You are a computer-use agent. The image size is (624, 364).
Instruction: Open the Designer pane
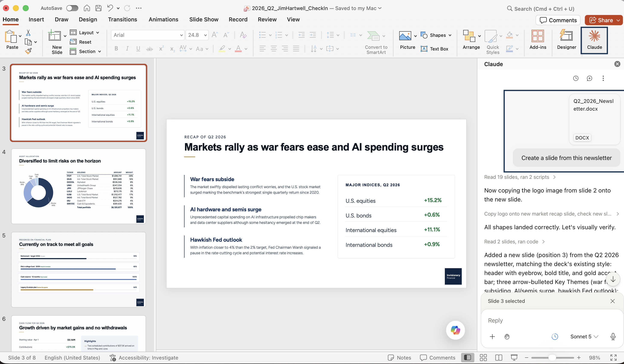pos(566,40)
